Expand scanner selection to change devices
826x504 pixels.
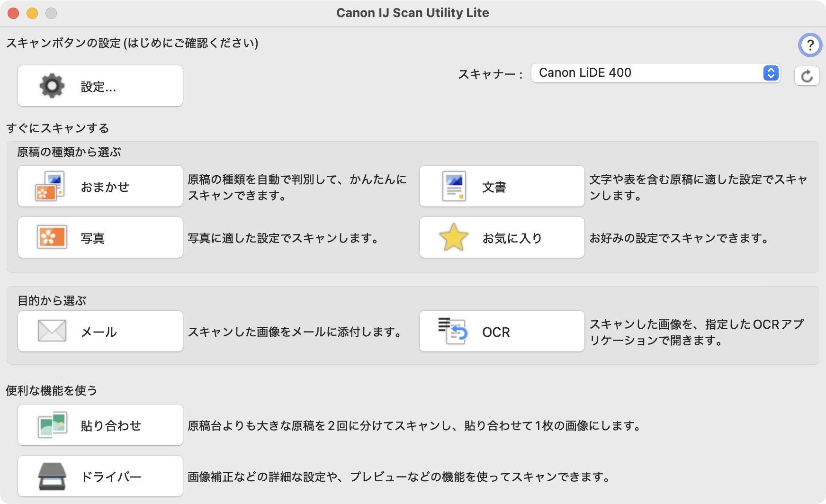point(769,73)
